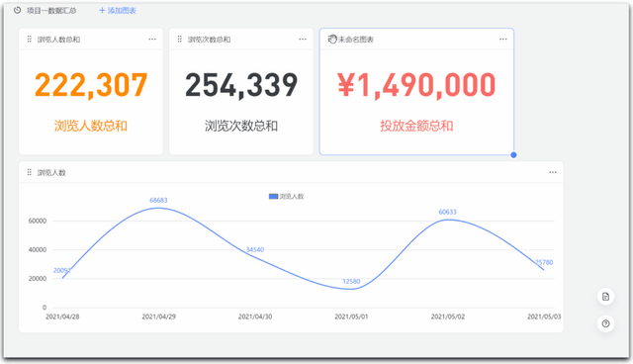Click the 投放金额总和 label

[416, 126]
